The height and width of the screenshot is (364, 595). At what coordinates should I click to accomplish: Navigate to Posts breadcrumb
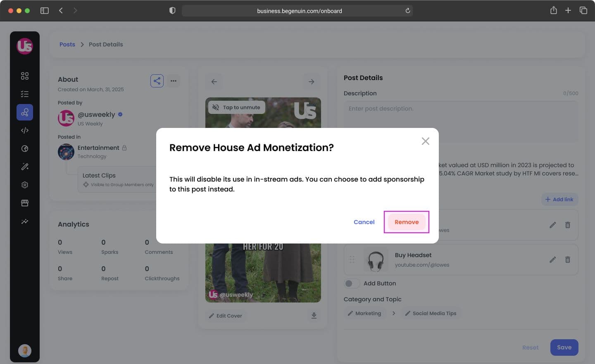(67, 45)
